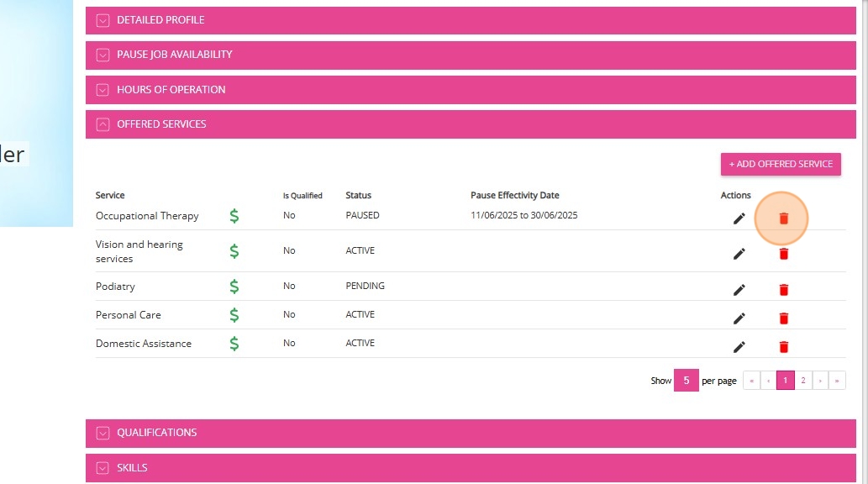Click the date range 11/06/2025 to 30/06/2025
This screenshot has width=868, height=484.
point(523,215)
